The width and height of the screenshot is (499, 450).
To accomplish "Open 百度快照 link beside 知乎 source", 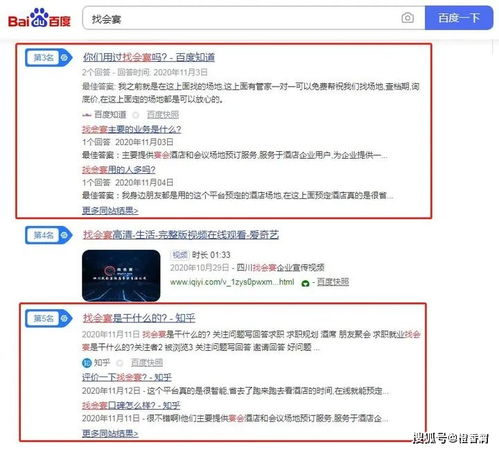I will [147, 363].
